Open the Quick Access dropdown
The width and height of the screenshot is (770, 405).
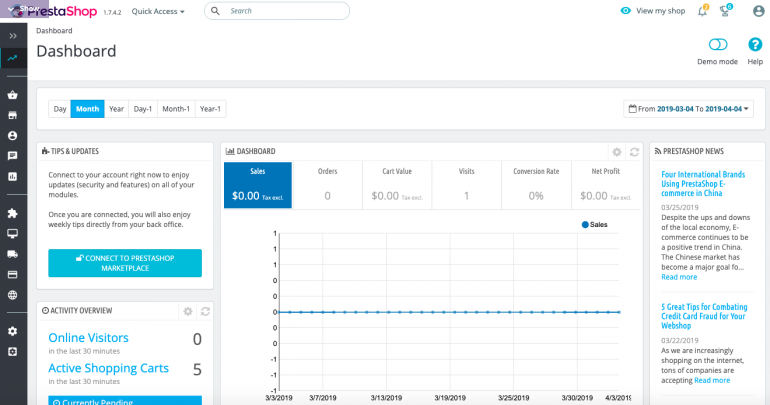pyautogui.click(x=158, y=11)
